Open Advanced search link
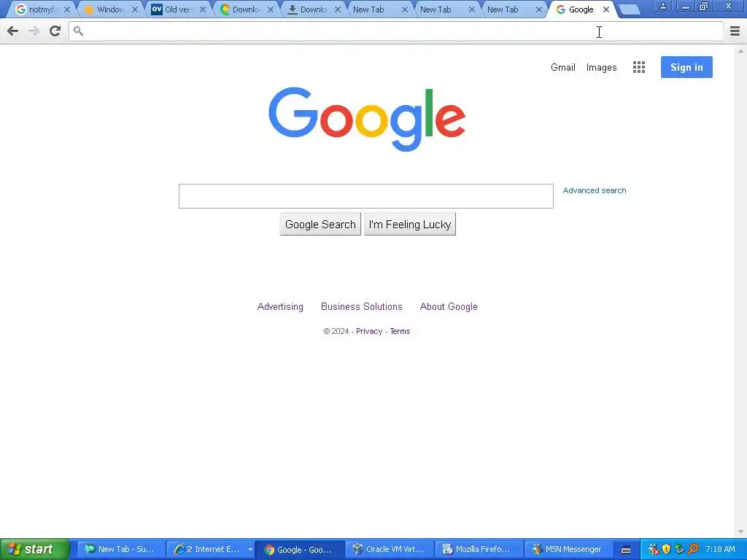 [595, 190]
